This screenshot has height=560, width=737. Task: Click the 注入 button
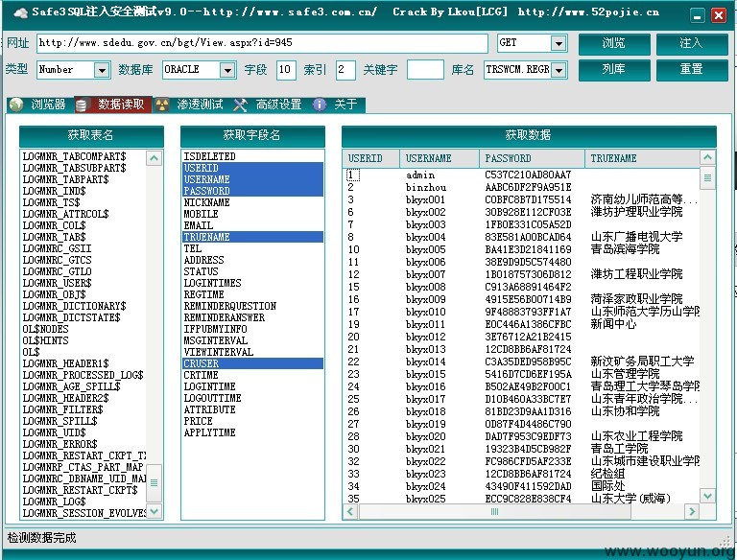[692, 44]
